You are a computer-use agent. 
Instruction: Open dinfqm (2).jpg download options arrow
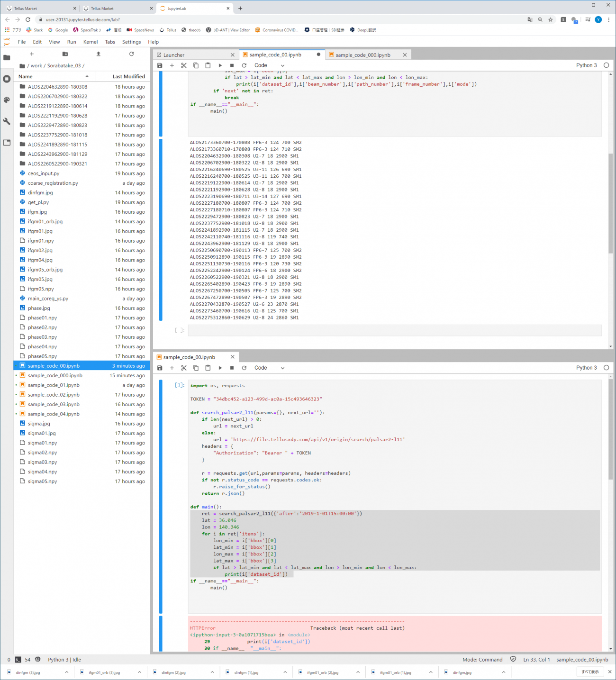pos(212,672)
